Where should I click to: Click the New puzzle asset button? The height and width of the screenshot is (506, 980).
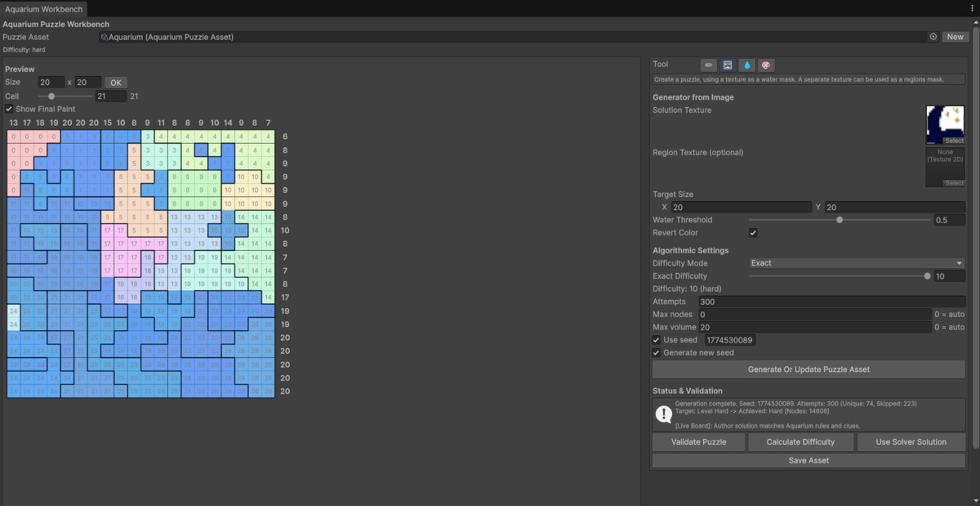(x=954, y=37)
